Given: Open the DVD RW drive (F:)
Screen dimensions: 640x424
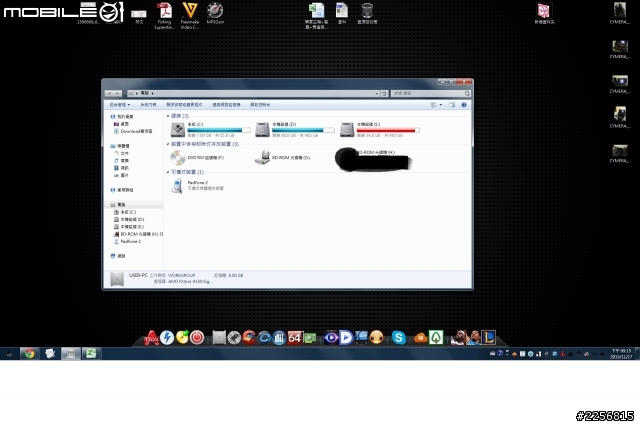Looking at the screenshot, I should 197,158.
